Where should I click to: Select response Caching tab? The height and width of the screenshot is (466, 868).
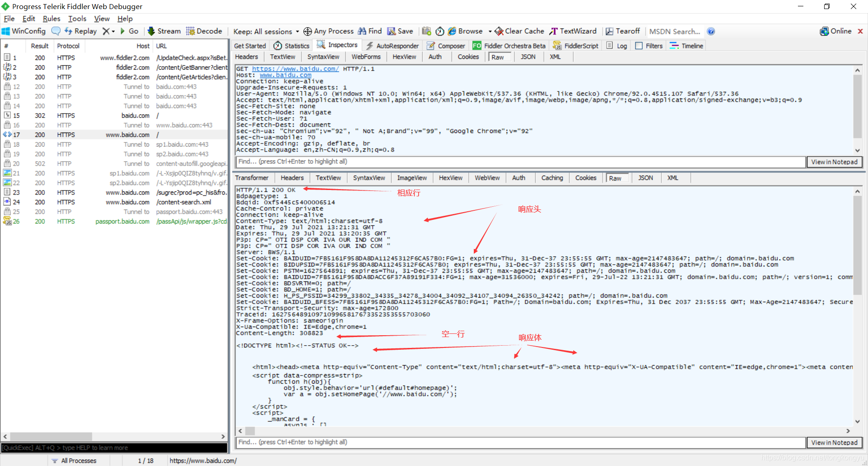pos(552,178)
